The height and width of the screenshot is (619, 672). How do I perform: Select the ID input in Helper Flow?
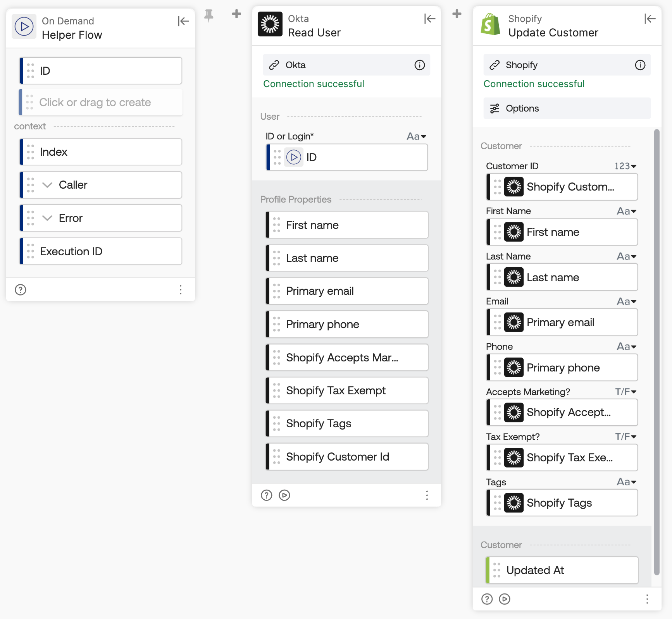click(101, 71)
